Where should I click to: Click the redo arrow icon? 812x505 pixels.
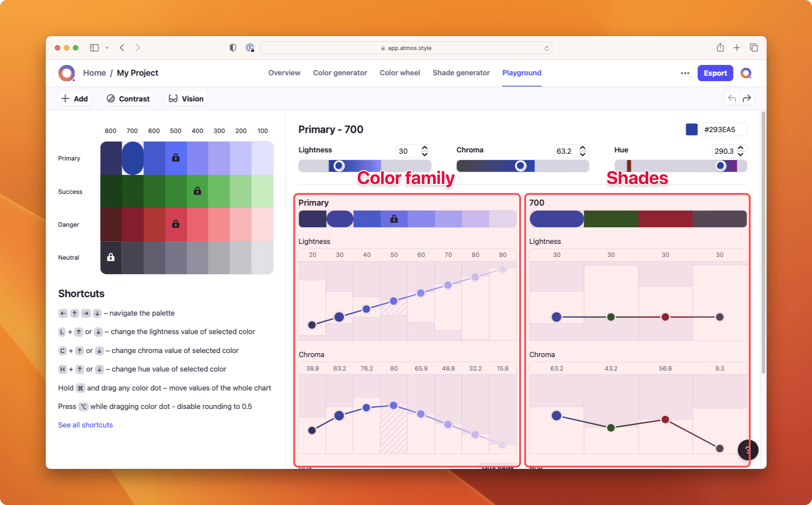(747, 99)
